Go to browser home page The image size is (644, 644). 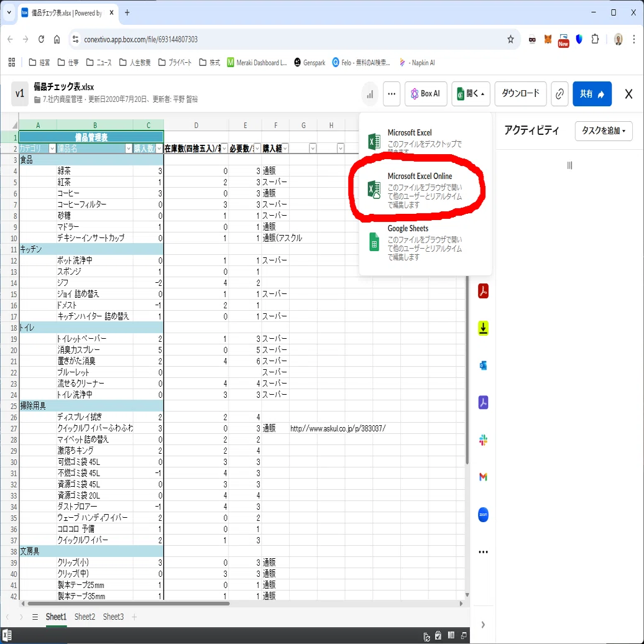click(x=57, y=39)
